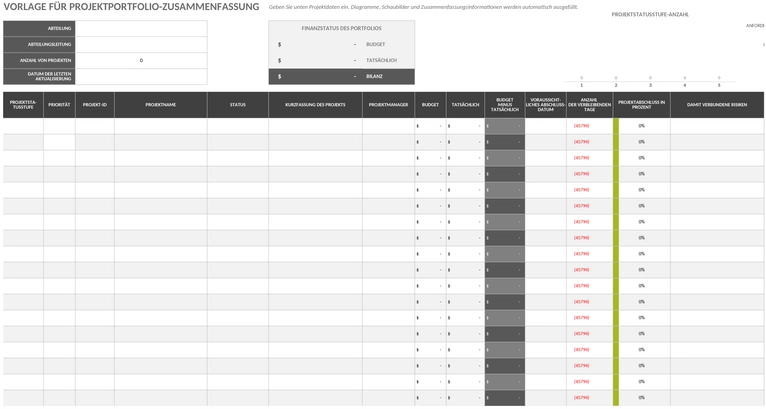Viewport: 766px width, 409px height.
Task: Click the PROJEKTMANAGER column header
Action: pyautogui.click(x=388, y=105)
